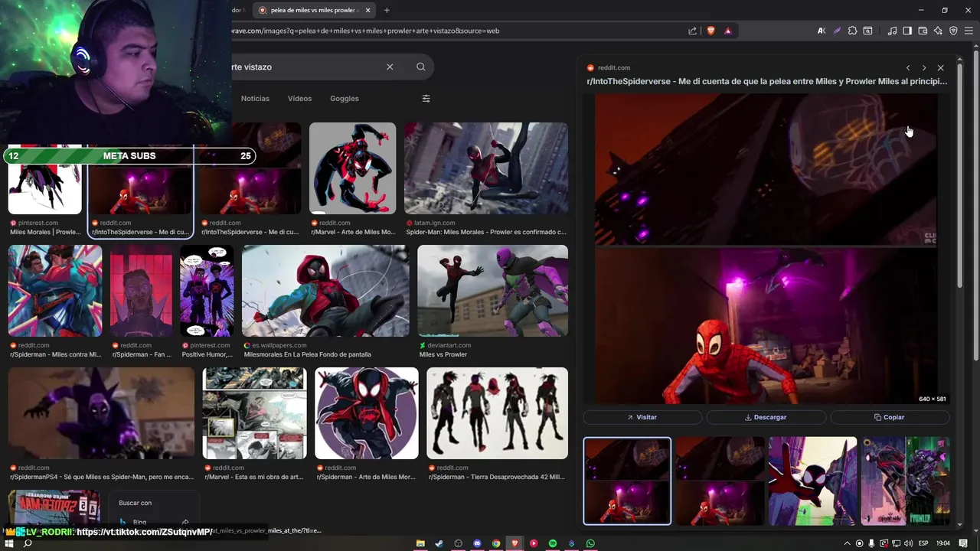Open the browser hamburger menu
Viewport: 980px width, 551px height.
pos(969,31)
